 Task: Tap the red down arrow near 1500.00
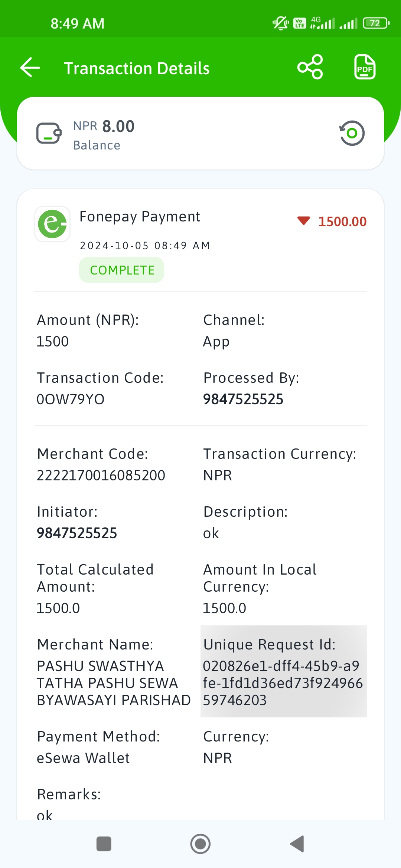pyautogui.click(x=303, y=221)
